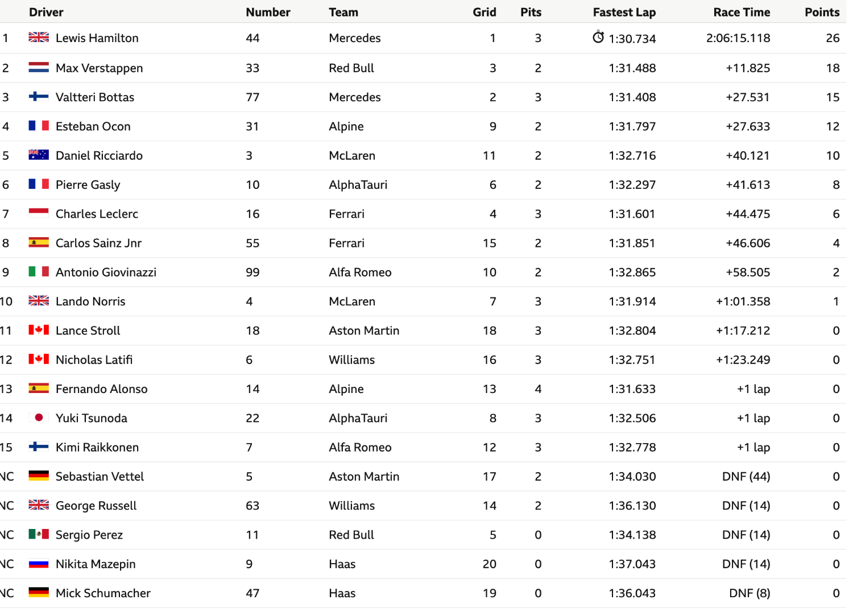This screenshot has width=853, height=616.
Task: Click the fastest lap stopwatch icon
Action: point(598,37)
